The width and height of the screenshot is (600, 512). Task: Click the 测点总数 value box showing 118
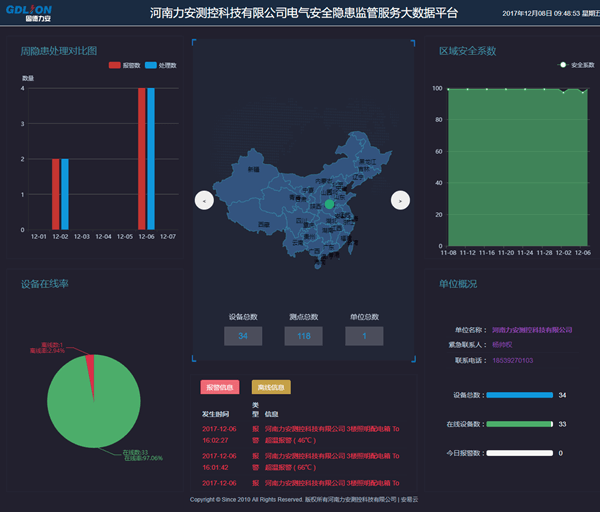click(x=304, y=337)
